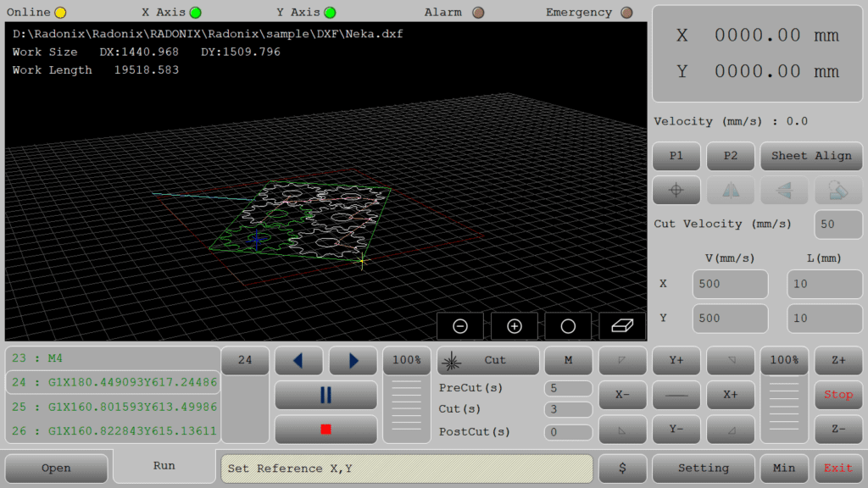
Task: Click the red Stop button
Action: (838, 395)
